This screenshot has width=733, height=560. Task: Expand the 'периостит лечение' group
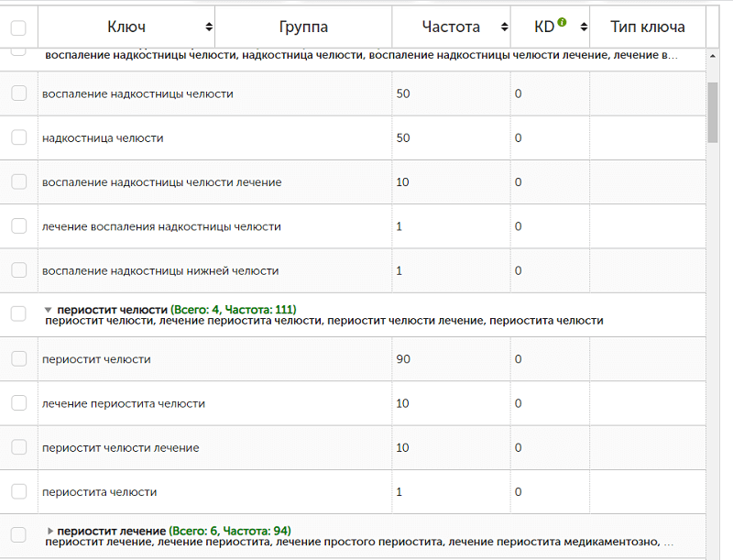tap(49, 531)
